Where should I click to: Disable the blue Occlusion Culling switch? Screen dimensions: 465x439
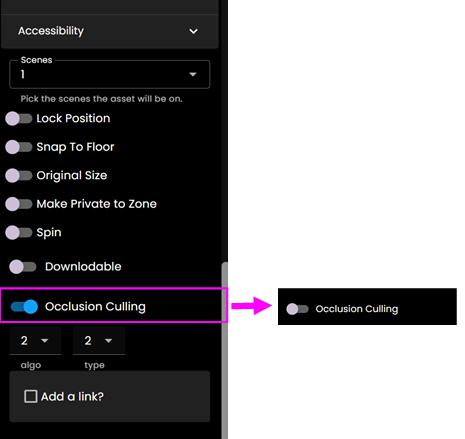click(x=24, y=307)
